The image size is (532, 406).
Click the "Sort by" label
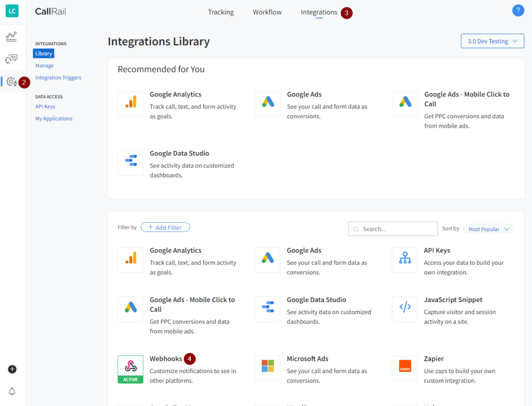coord(450,228)
